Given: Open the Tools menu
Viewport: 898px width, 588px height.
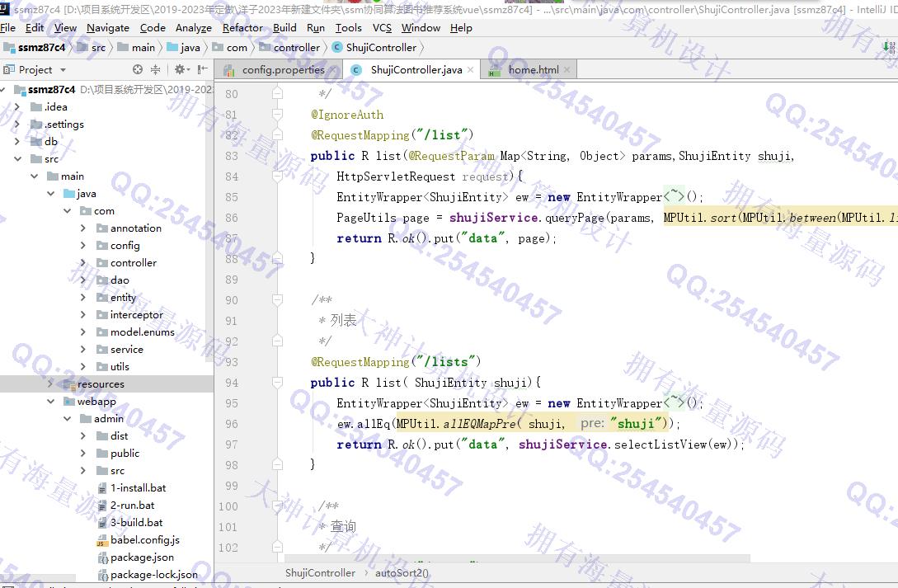Looking at the screenshot, I should 348,27.
